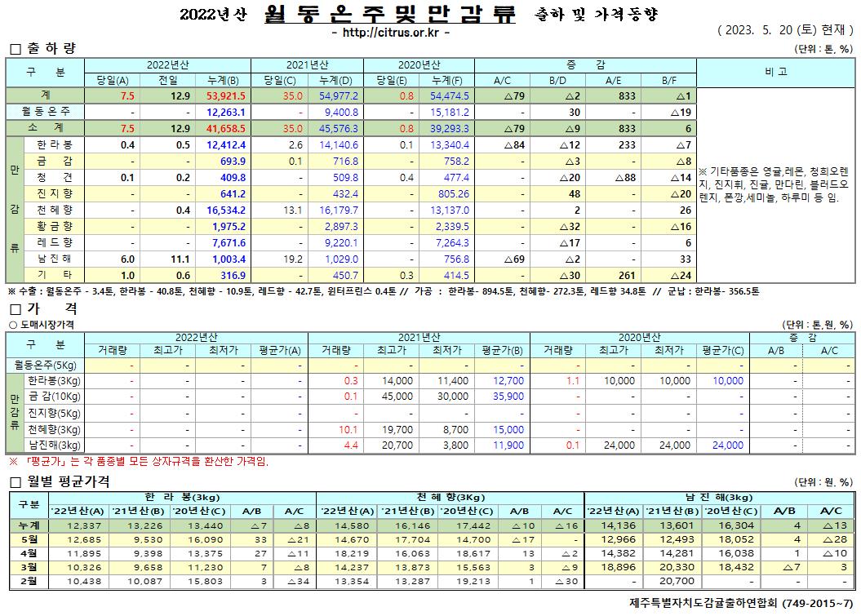Click the 남진해(3kg) header in monthly table
Image resolution: width=861 pixels, height=616 pixels.
pos(717,497)
